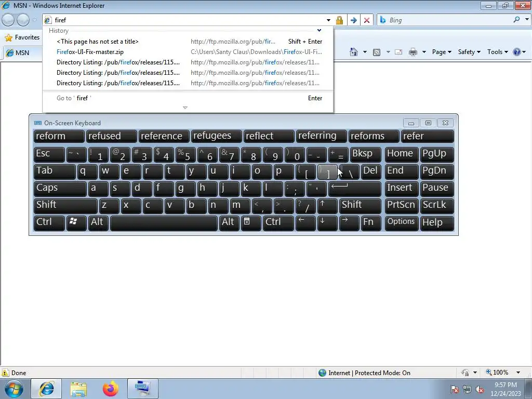Click the muted volume icon in system tray
The height and width of the screenshot is (399, 532).
point(480,389)
